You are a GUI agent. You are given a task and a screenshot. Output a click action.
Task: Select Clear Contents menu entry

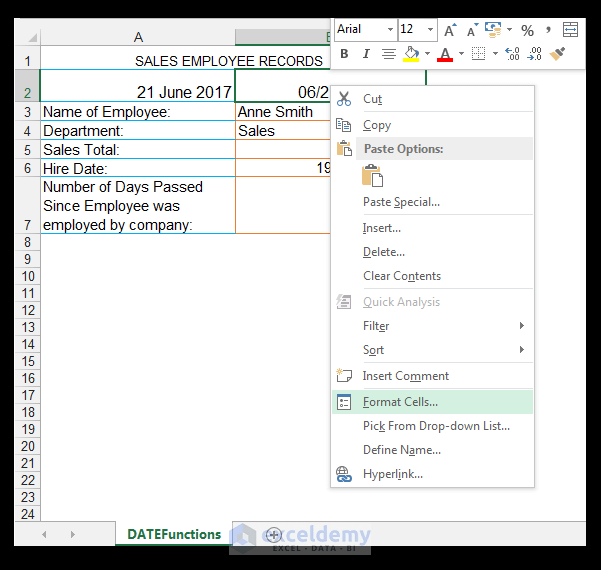coord(432,276)
